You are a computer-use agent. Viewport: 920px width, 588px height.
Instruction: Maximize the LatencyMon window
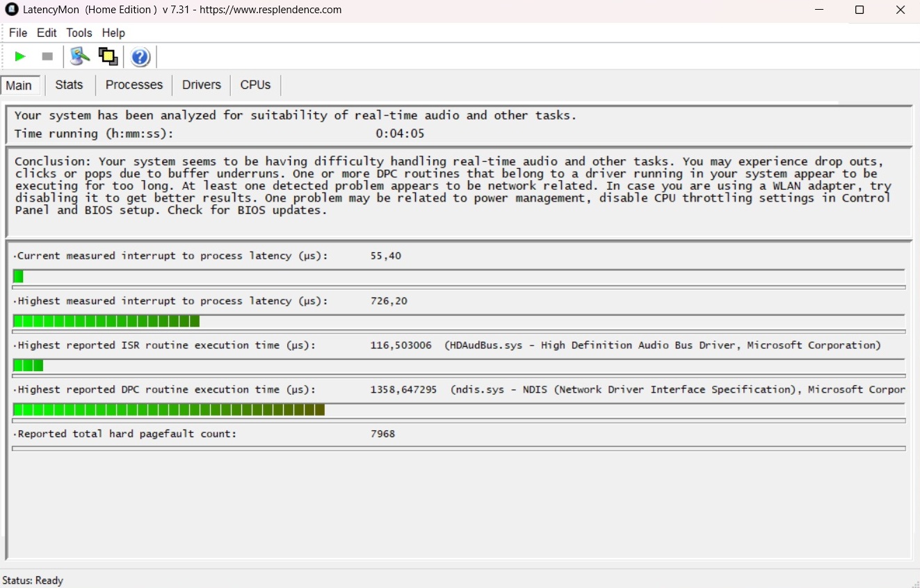tap(860, 10)
